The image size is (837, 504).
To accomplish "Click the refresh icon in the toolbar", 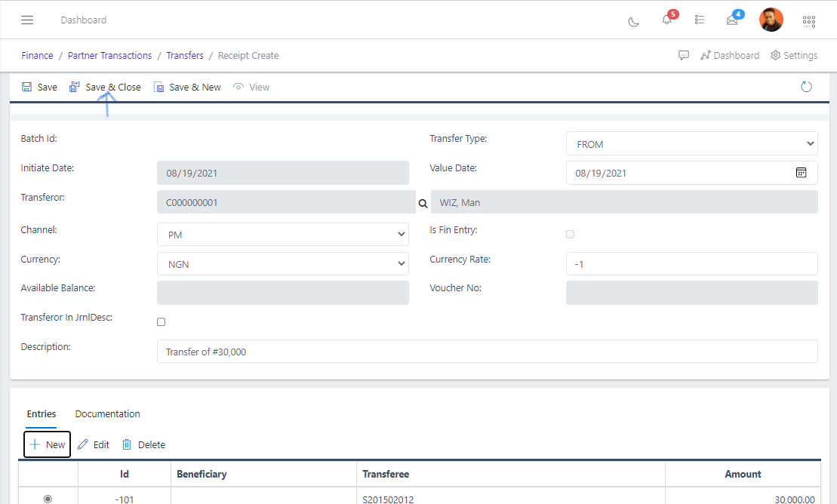I will (x=806, y=87).
